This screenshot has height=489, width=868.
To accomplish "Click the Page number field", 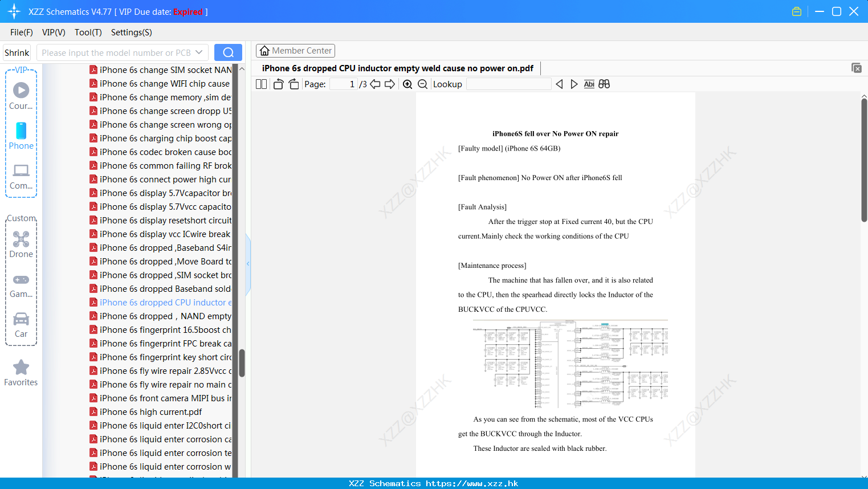I will 344,84.
